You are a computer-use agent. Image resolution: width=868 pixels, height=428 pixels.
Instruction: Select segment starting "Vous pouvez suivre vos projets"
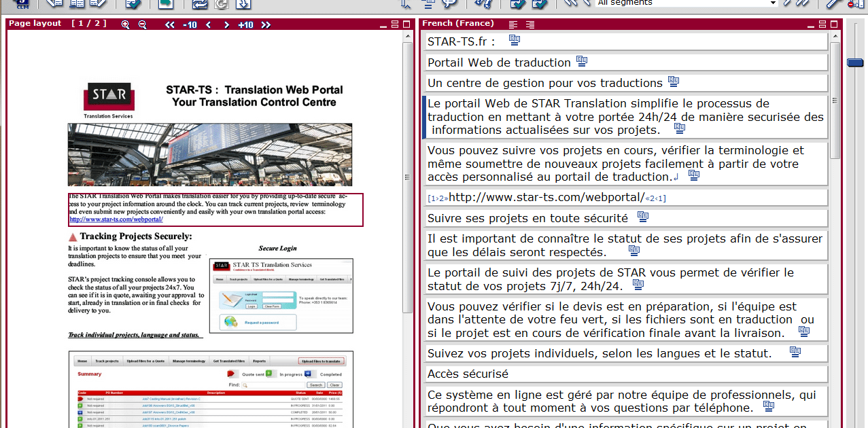[x=625, y=164]
